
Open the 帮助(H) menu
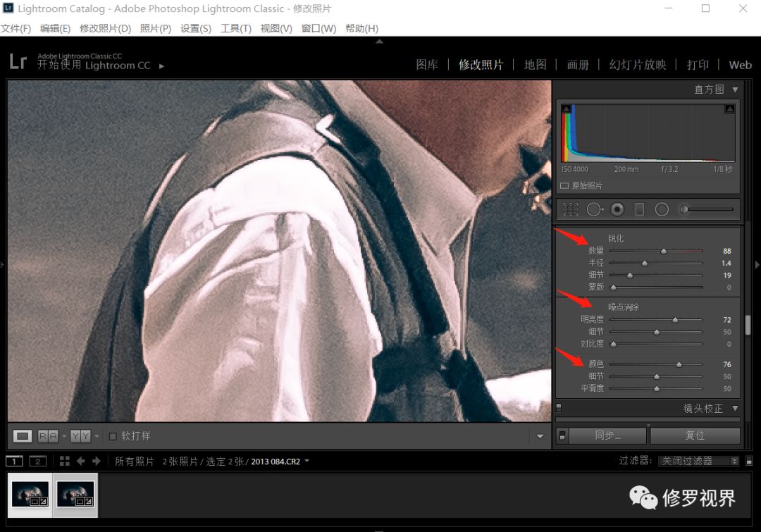click(x=362, y=28)
